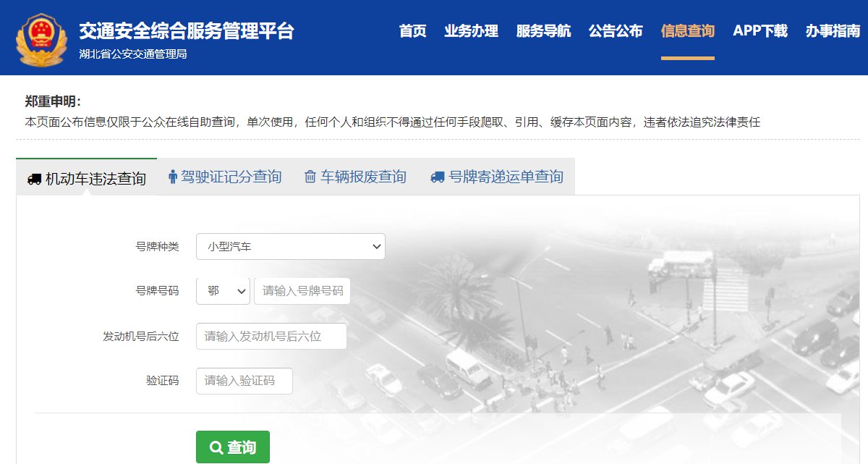Open the 服务导航 menu
868x464 pixels.
[543, 31]
